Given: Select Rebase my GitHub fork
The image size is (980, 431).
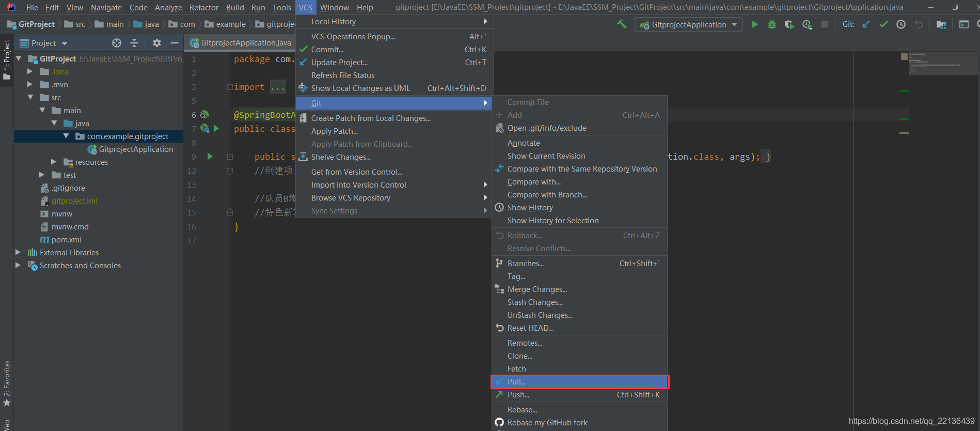Looking at the screenshot, I should [580, 422].
